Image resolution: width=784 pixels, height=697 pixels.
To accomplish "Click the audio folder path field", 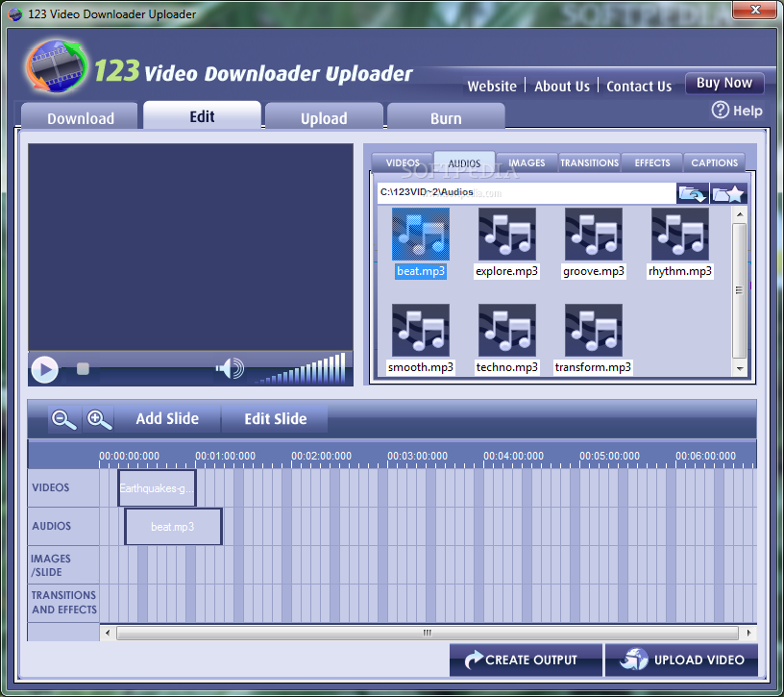I will pos(527,192).
